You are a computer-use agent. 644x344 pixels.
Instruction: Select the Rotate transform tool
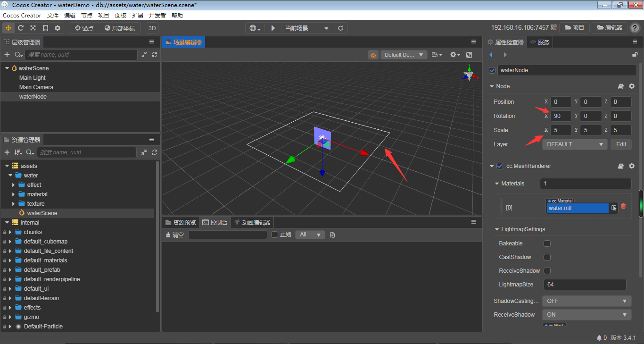pyautogui.click(x=20, y=28)
